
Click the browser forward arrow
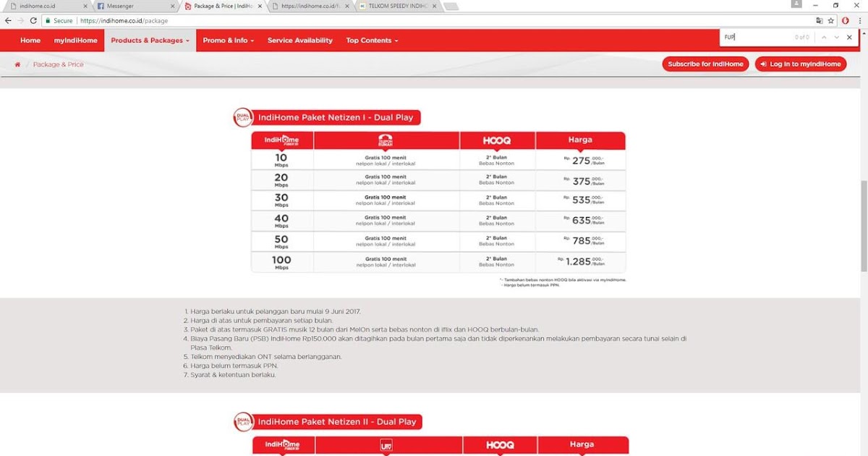tap(20, 20)
